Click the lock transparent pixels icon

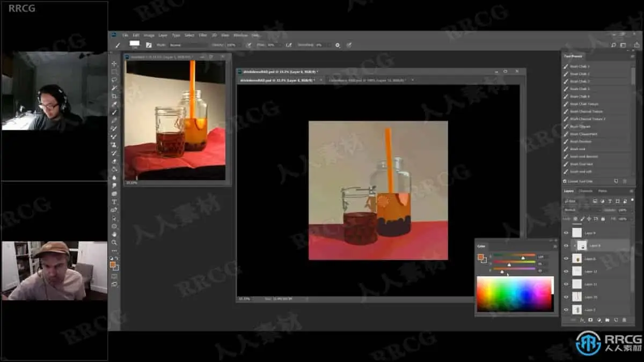click(575, 219)
